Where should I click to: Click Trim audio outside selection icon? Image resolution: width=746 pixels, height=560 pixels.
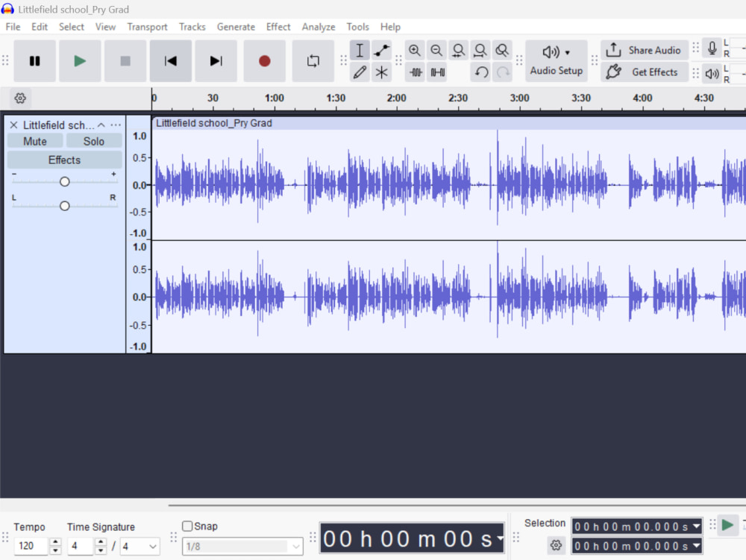coord(416,72)
